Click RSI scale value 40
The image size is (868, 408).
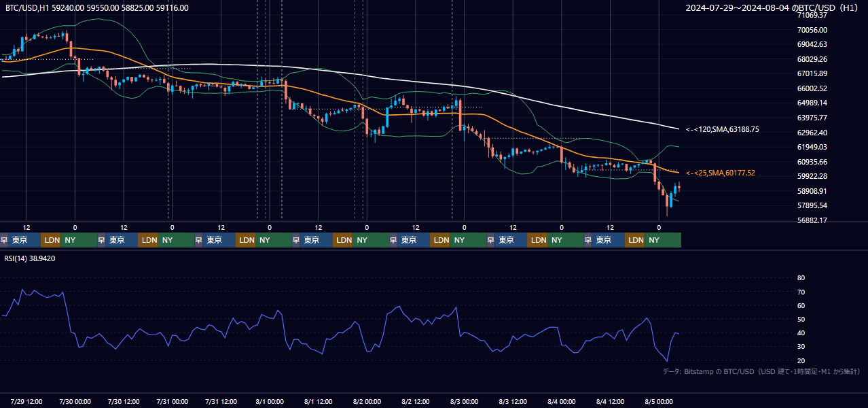point(801,333)
